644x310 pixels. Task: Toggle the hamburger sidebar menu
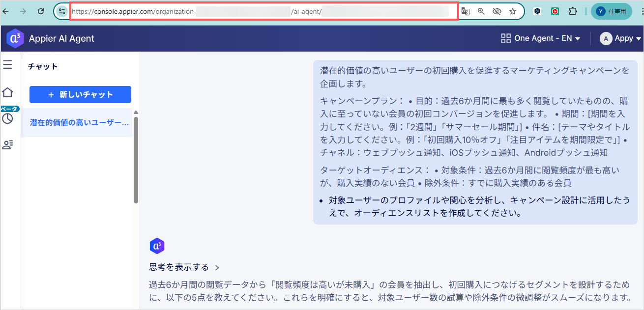[x=7, y=64]
